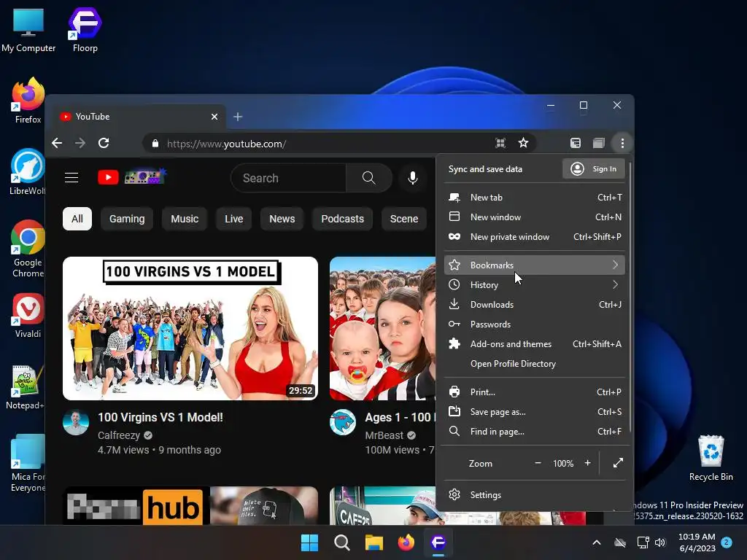Choose New tab from the menu

pyautogui.click(x=535, y=197)
